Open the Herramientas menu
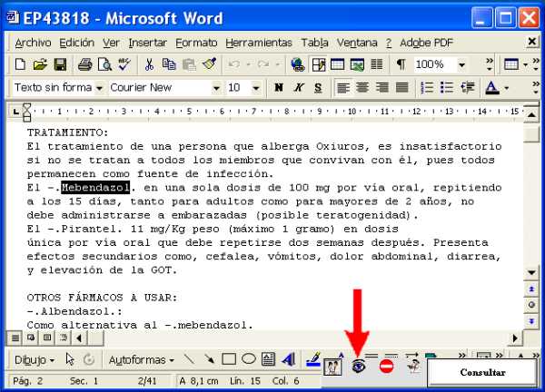This screenshot has height=392, width=545. (x=259, y=43)
